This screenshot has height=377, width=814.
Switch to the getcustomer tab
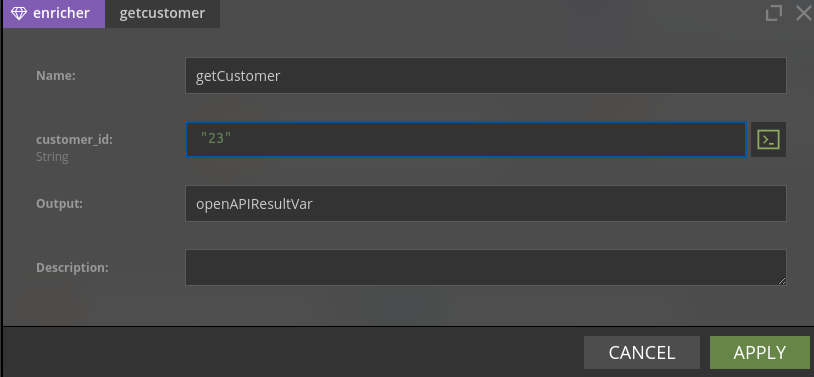click(x=162, y=14)
